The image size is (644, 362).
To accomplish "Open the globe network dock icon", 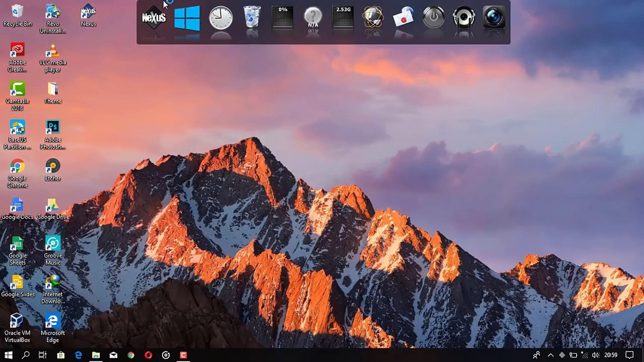I will click(x=373, y=17).
